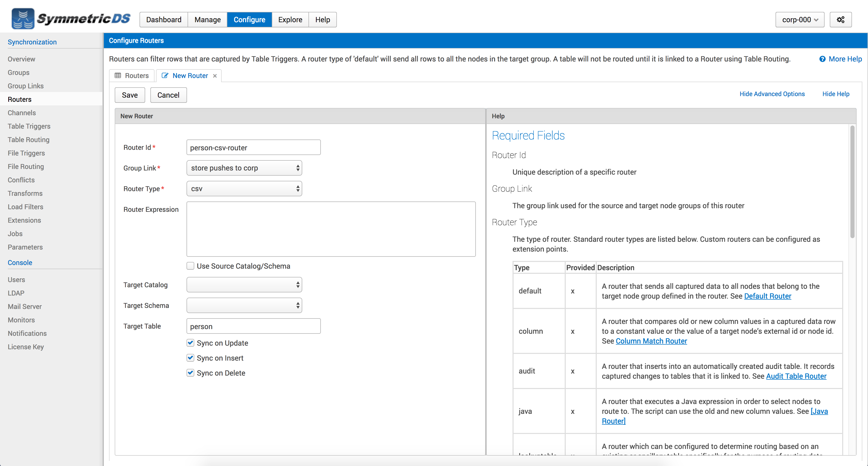Click the Target Table input field

click(253, 326)
